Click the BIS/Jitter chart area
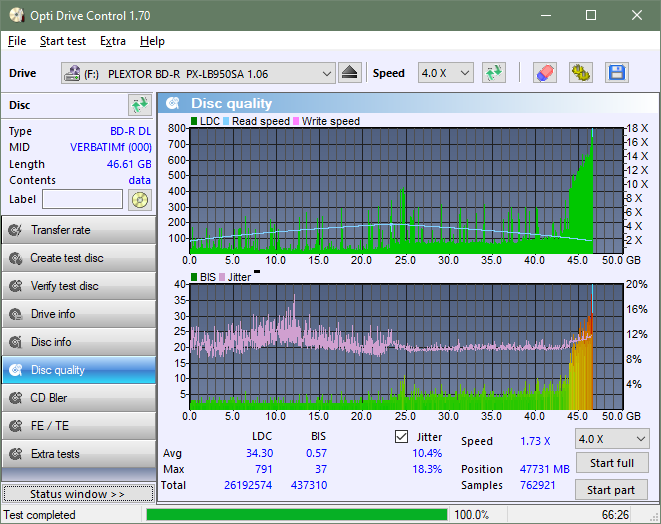Viewport: 661px width, 524px height. pos(406,347)
